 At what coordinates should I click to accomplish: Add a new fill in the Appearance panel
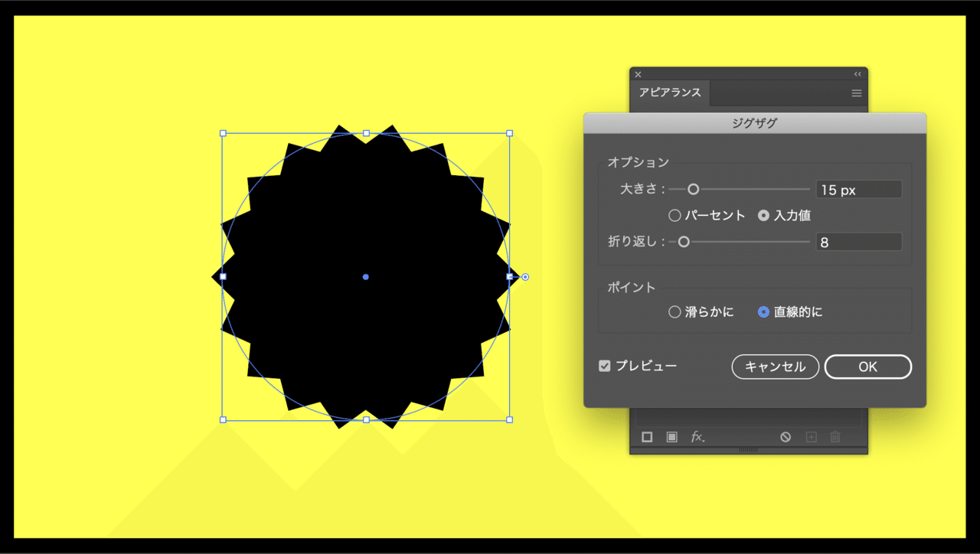[x=672, y=437]
